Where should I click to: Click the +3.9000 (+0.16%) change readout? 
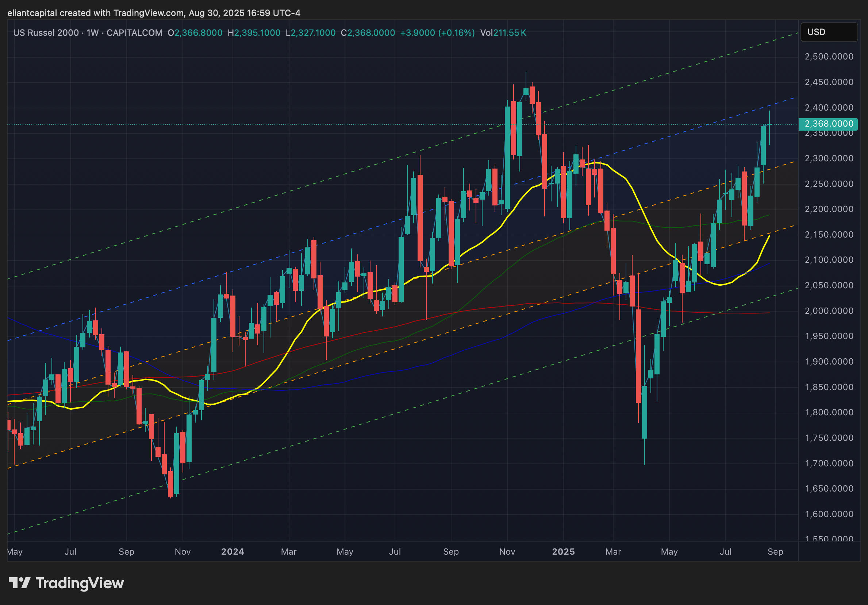tap(437, 33)
